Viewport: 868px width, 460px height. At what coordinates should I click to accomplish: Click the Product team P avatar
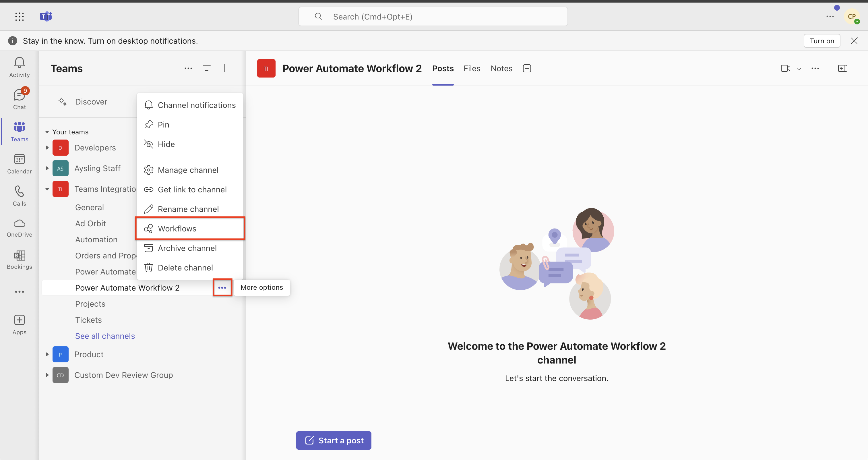pyautogui.click(x=60, y=354)
